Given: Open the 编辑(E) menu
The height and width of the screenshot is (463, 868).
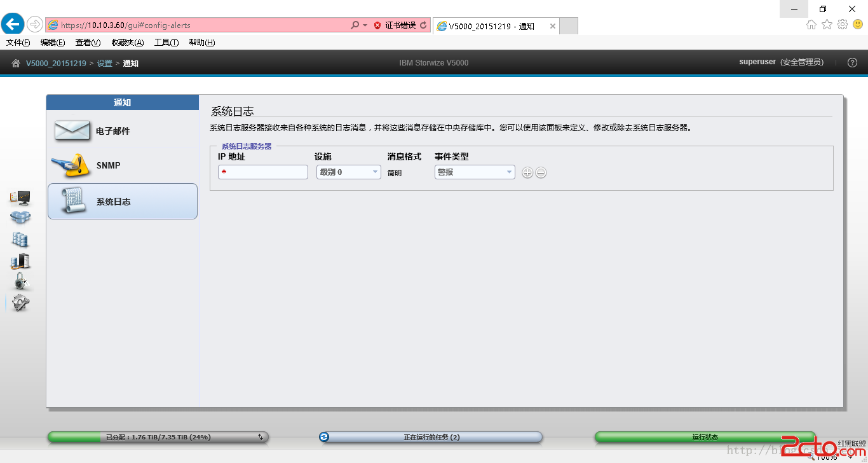Looking at the screenshot, I should click(53, 43).
